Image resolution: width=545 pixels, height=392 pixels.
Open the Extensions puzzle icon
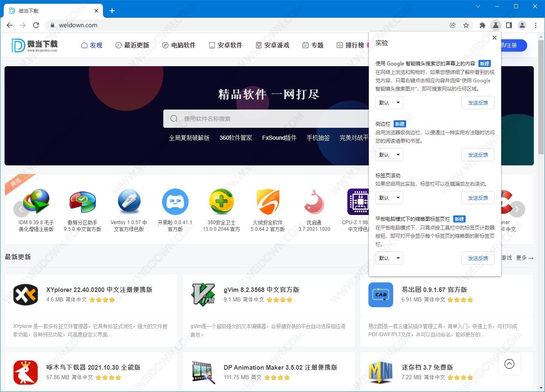(x=482, y=25)
